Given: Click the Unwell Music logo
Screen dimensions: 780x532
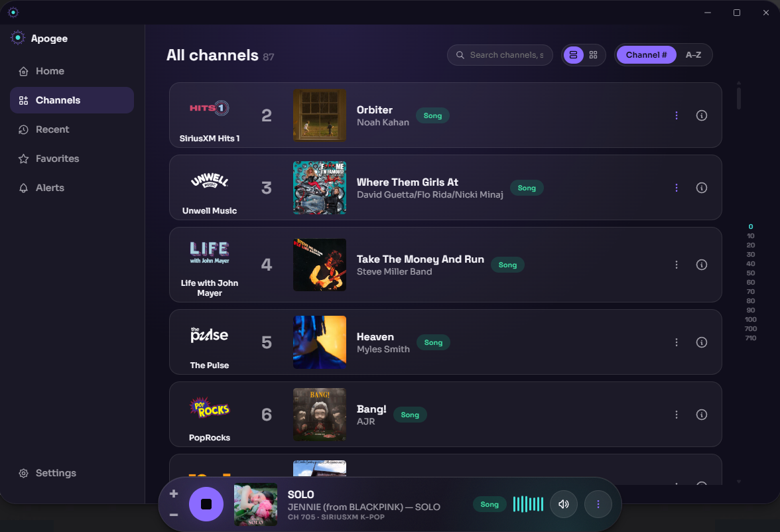Looking at the screenshot, I should [x=210, y=180].
